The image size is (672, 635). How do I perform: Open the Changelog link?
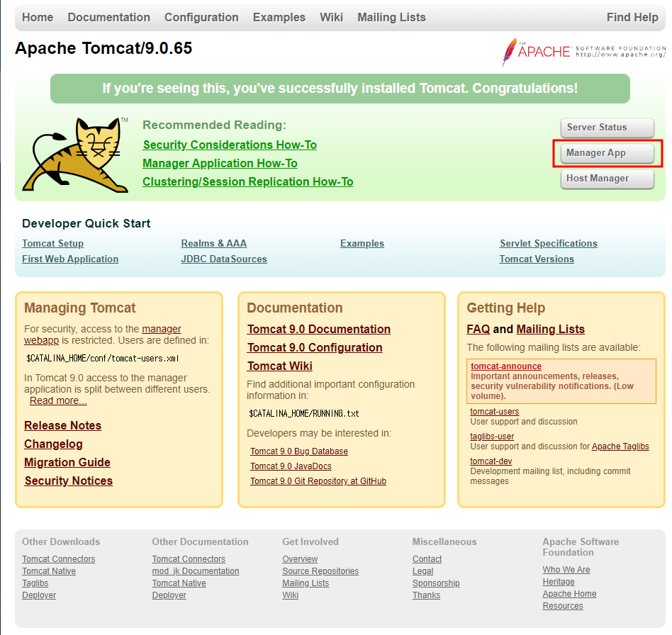tap(53, 444)
